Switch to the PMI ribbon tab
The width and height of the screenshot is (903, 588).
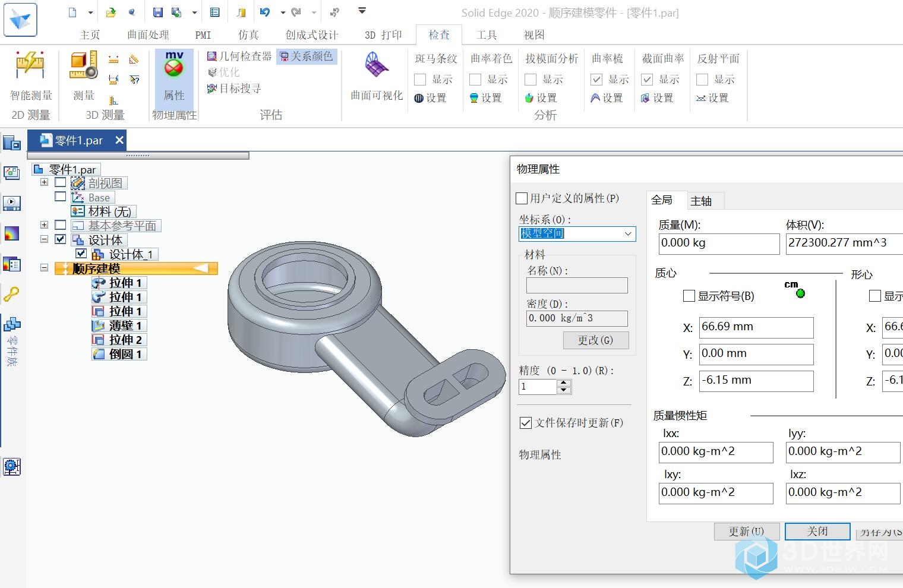coord(203,35)
